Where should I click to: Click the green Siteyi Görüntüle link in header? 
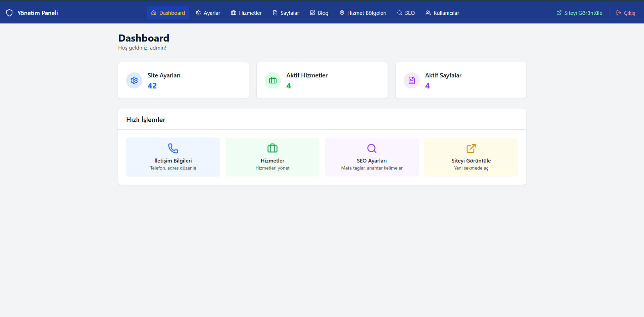coord(579,13)
